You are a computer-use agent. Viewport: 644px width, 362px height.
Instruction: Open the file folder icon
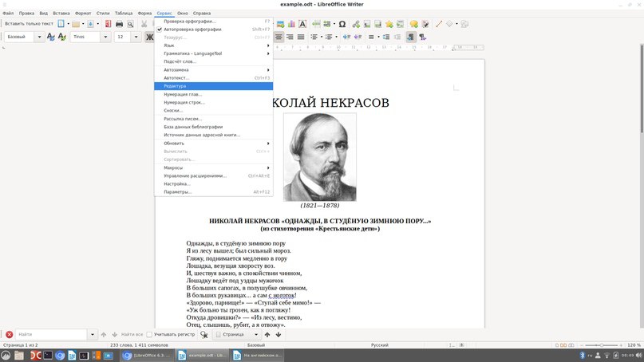point(76,24)
